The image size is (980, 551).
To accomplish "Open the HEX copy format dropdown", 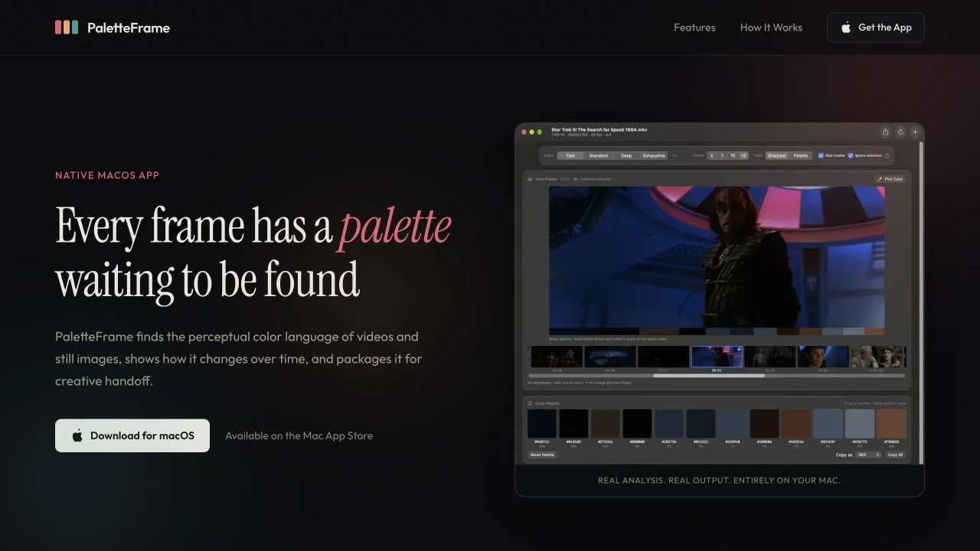I will pos(868,455).
